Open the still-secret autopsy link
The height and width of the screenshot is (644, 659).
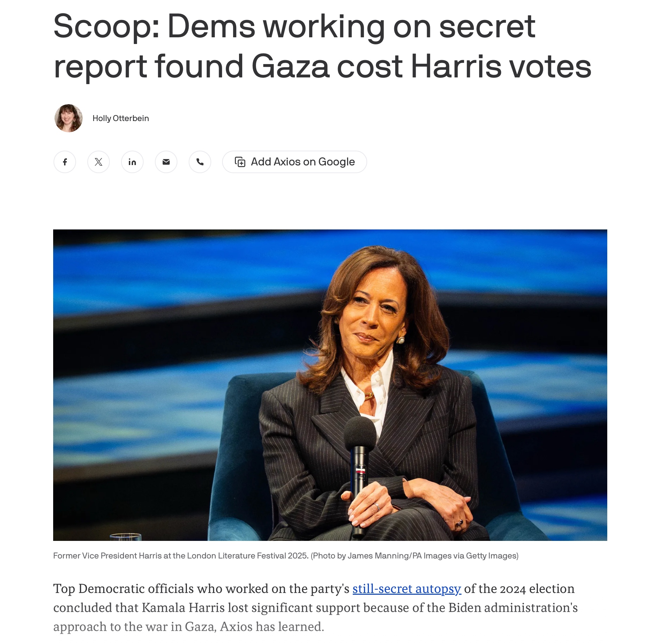(x=407, y=589)
